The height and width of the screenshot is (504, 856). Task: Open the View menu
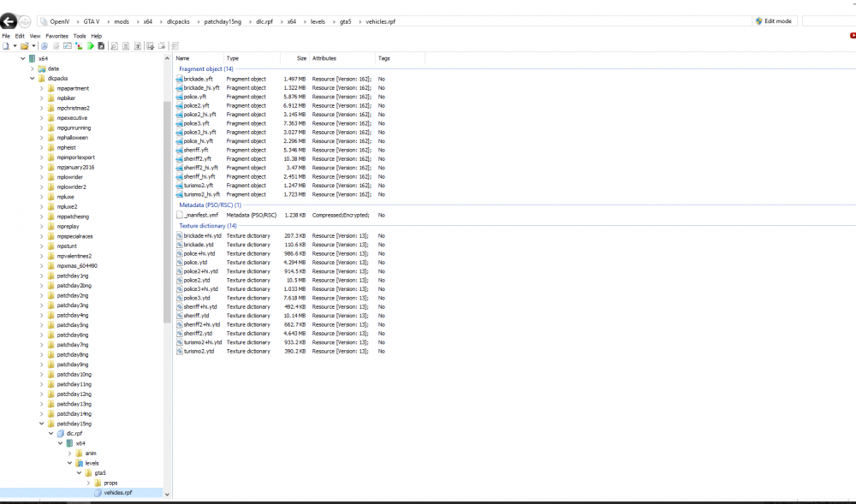[x=35, y=36]
